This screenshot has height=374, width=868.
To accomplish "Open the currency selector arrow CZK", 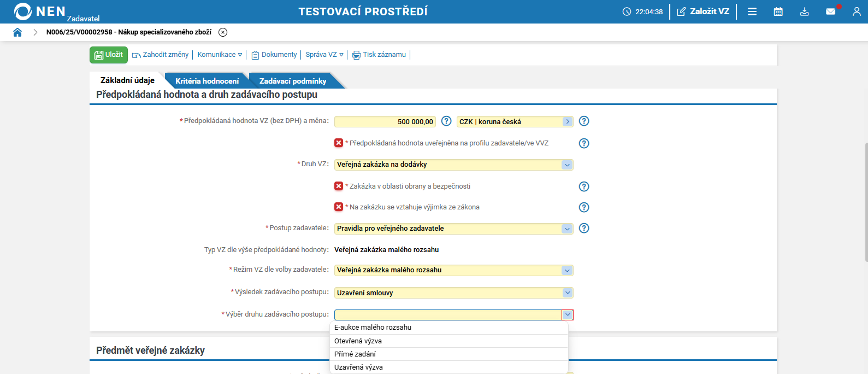I will (x=568, y=121).
